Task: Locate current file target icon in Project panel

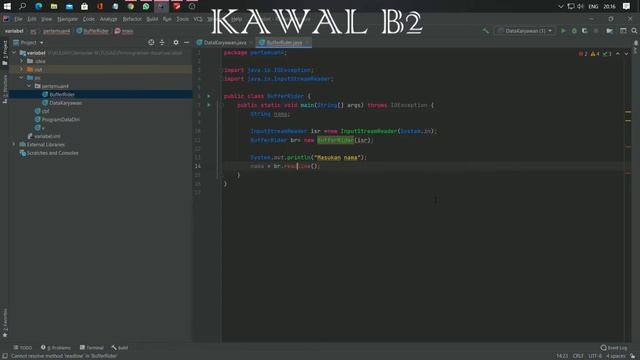Action: [x=151, y=42]
